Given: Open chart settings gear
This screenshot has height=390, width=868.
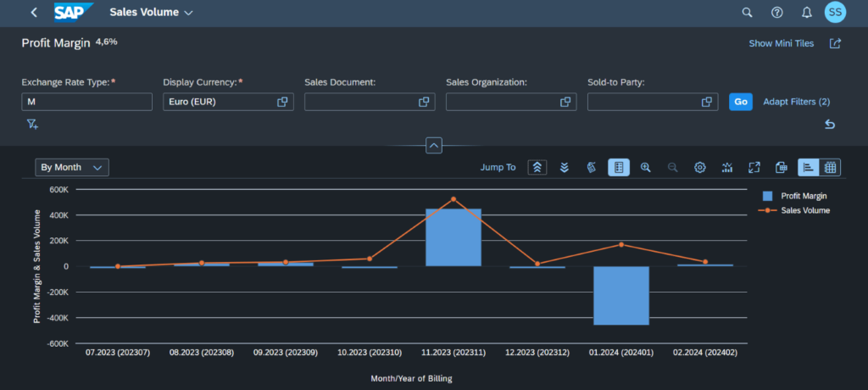Looking at the screenshot, I should [x=699, y=167].
